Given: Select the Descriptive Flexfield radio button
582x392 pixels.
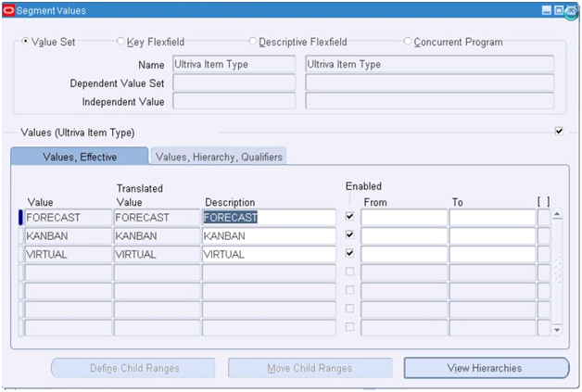Looking at the screenshot, I should (x=252, y=41).
